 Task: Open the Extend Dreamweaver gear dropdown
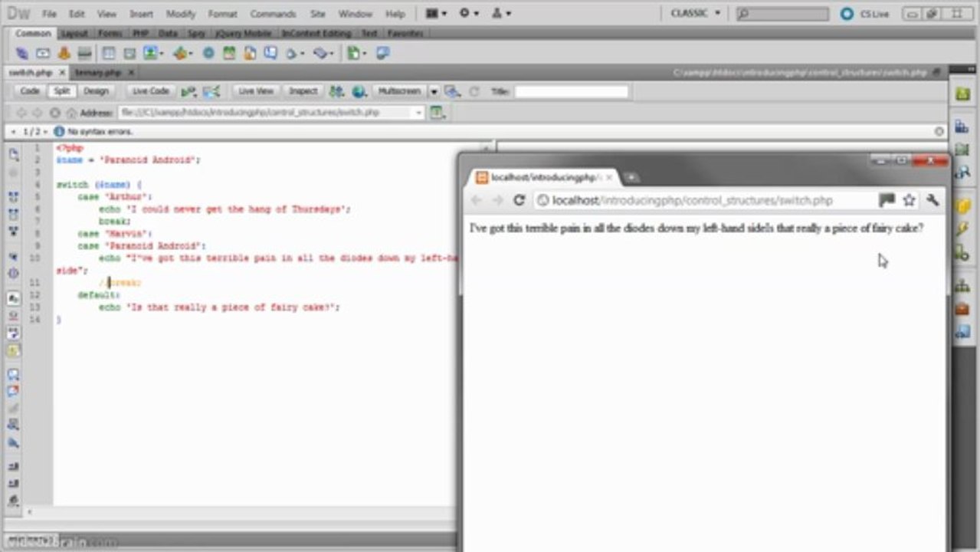click(469, 14)
